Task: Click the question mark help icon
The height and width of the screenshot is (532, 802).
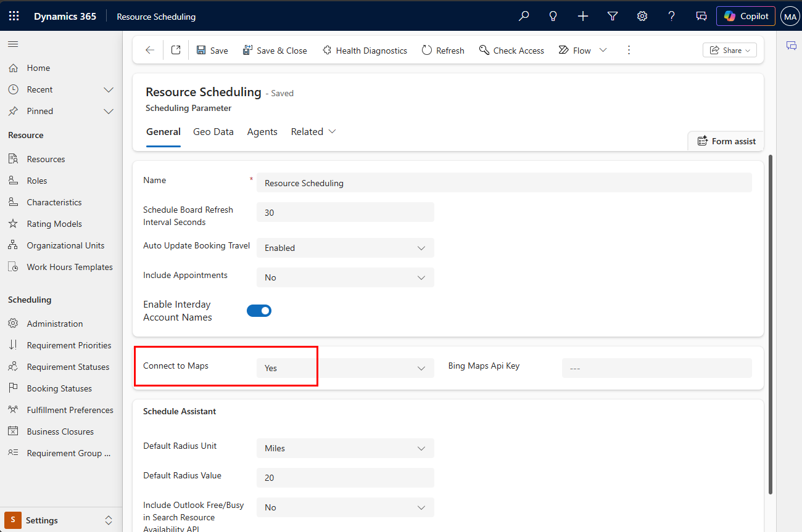Action: tap(672, 16)
